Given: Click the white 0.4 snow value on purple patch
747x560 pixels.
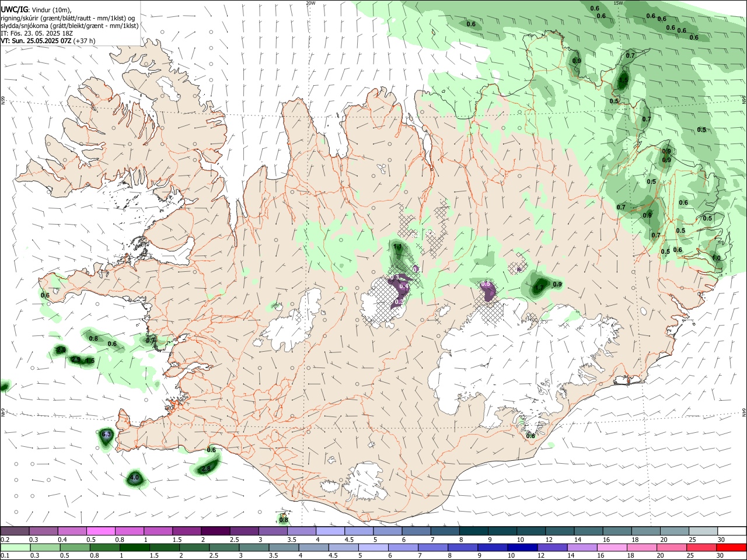Looking at the screenshot, I should pyautogui.click(x=403, y=286).
